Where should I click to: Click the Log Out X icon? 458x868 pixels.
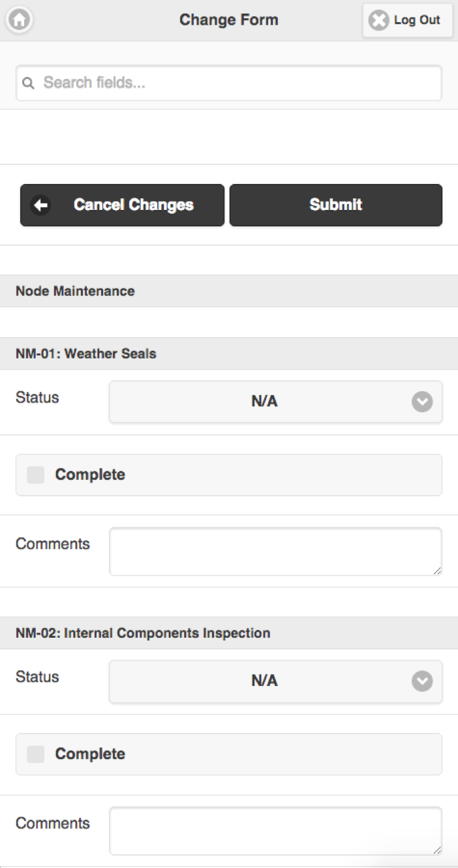[x=378, y=20]
